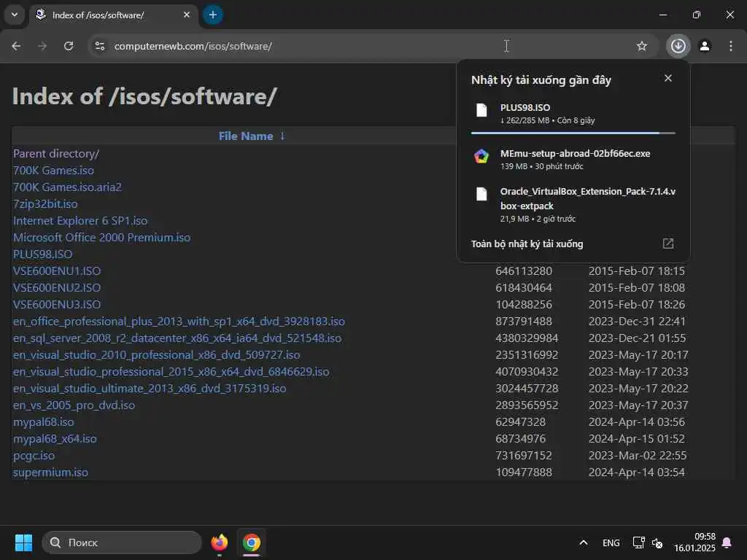The height and width of the screenshot is (560, 747).
Task: Go back using the browser back arrow
Action: click(x=16, y=46)
